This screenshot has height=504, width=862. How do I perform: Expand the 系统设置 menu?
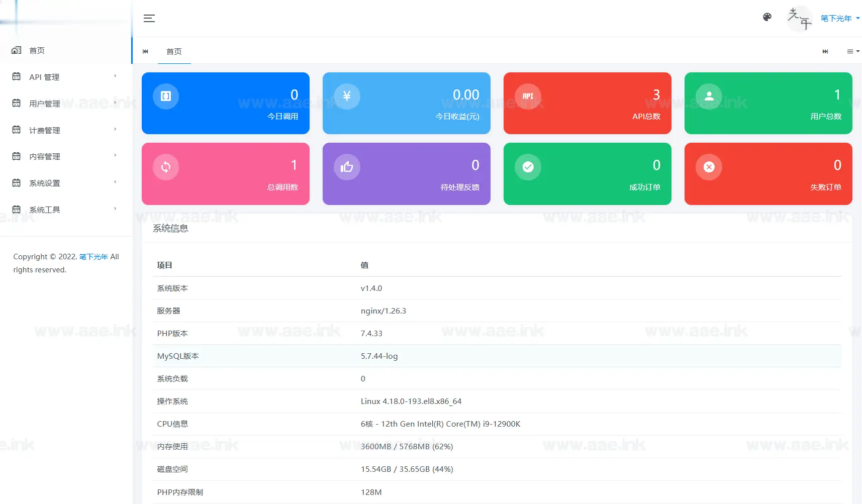66,183
